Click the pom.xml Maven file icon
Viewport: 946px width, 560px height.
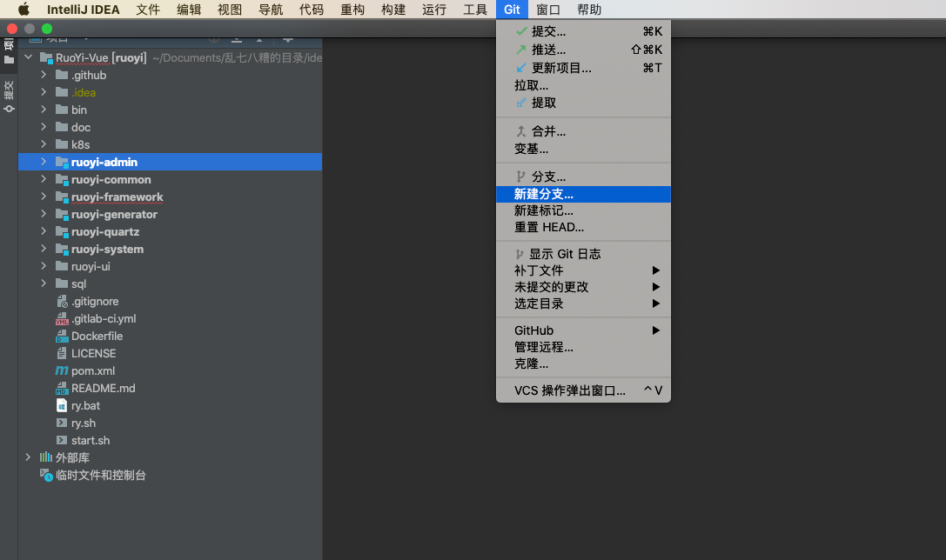tap(61, 370)
